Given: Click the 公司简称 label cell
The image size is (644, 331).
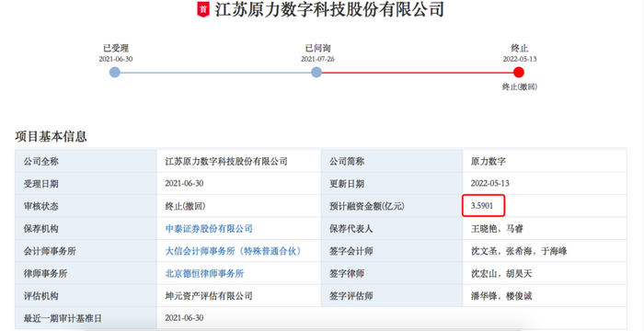Looking at the screenshot, I should point(392,162).
